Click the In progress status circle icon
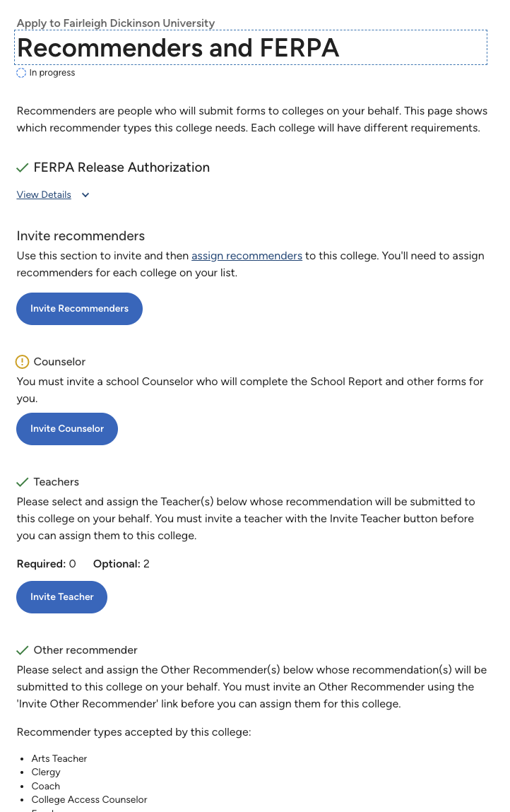510x812 pixels. [x=21, y=73]
